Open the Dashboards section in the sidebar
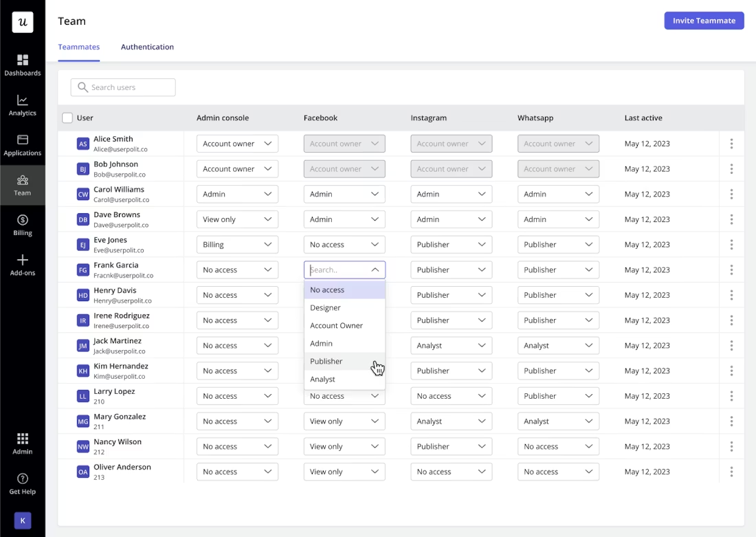The width and height of the screenshot is (756, 537). (x=23, y=65)
